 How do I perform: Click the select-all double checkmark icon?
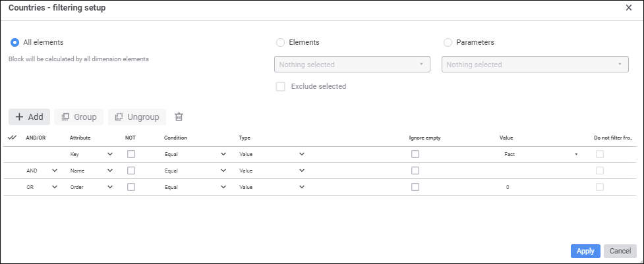[x=12, y=138]
